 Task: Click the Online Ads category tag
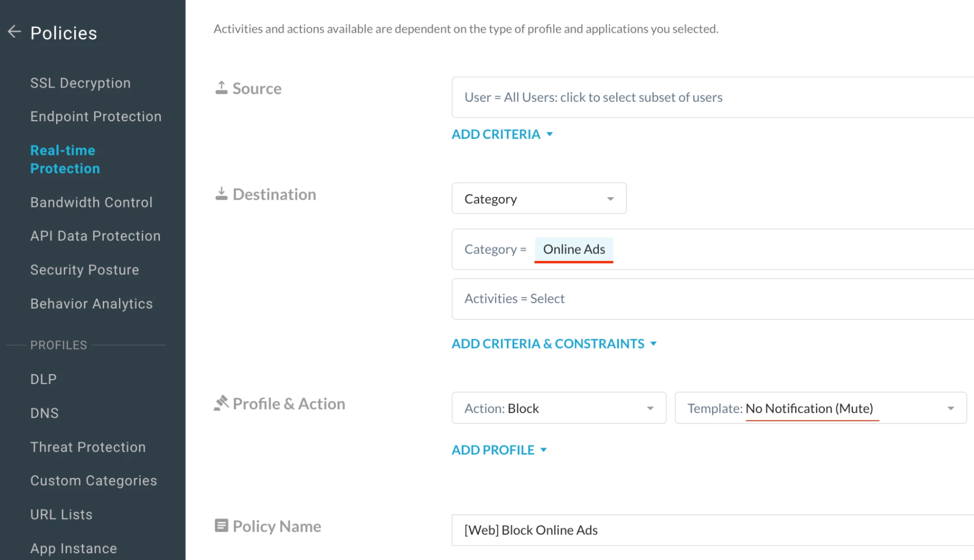(573, 249)
